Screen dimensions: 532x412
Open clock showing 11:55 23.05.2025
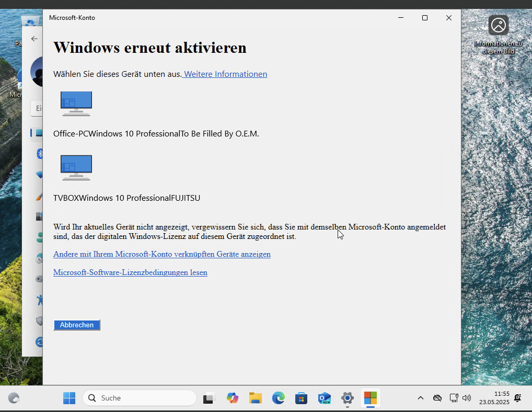point(494,398)
